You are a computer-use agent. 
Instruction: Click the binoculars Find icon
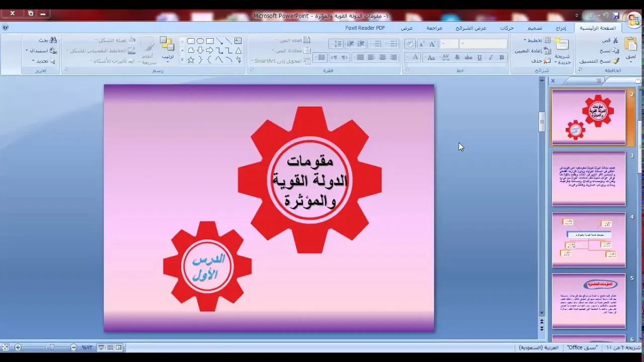pos(53,40)
